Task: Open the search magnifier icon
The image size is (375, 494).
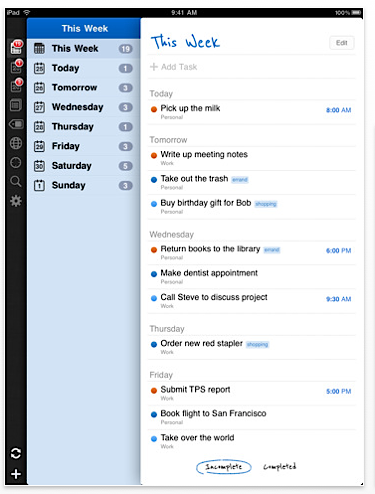Action: click(x=16, y=182)
